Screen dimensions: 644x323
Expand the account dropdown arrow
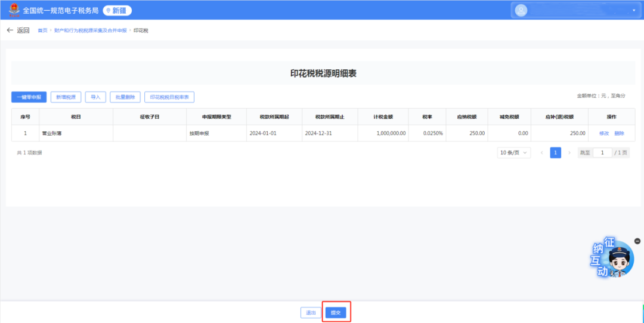coord(634,10)
